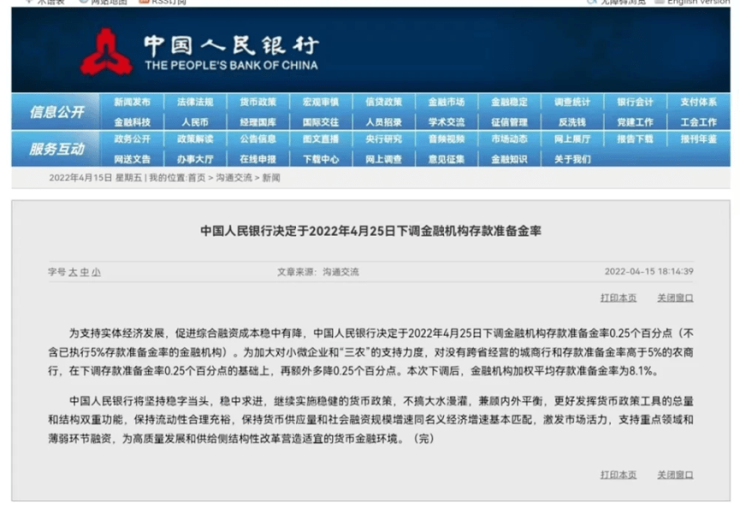The width and height of the screenshot is (740, 513).
Task: Select 金融市场 menu item
Action: point(446,102)
